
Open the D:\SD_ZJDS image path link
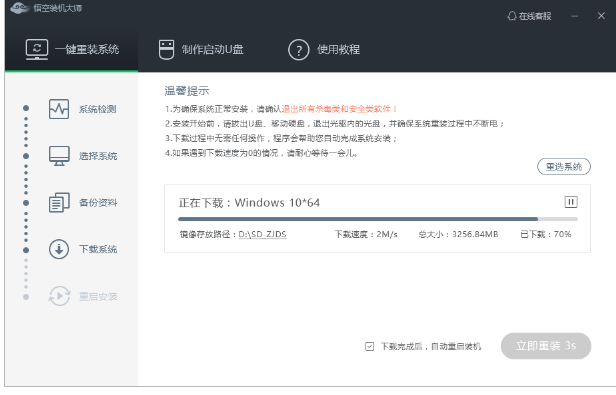click(x=262, y=234)
